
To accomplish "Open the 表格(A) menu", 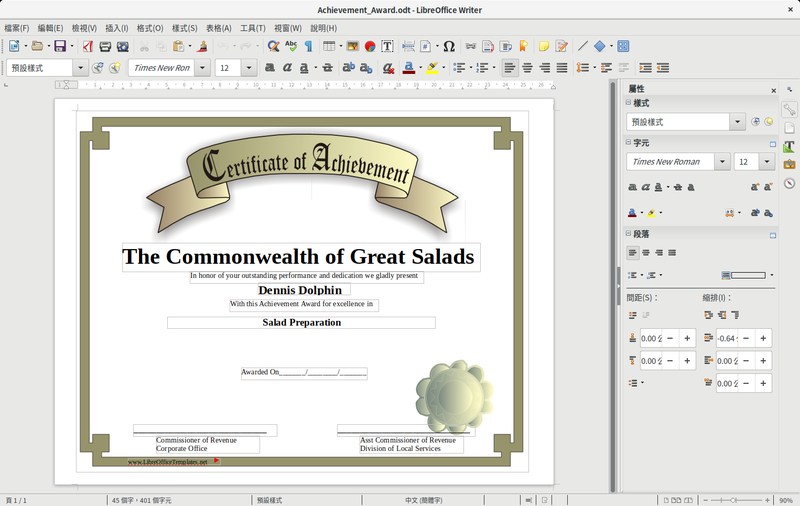I will click(218, 28).
